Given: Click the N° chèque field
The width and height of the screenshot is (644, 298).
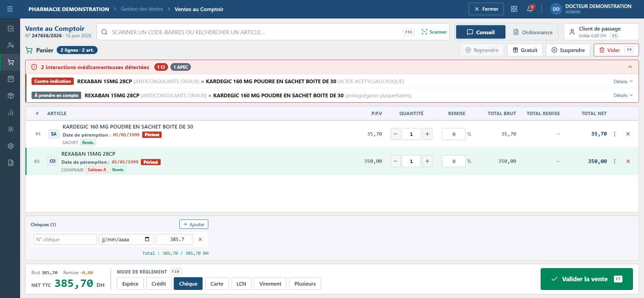Looking at the screenshot, I should pyautogui.click(x=65, y=239).
